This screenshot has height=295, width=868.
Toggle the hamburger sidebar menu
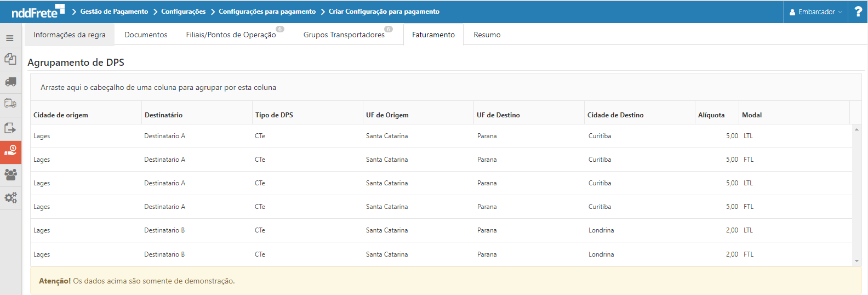(x=10, y=38)
